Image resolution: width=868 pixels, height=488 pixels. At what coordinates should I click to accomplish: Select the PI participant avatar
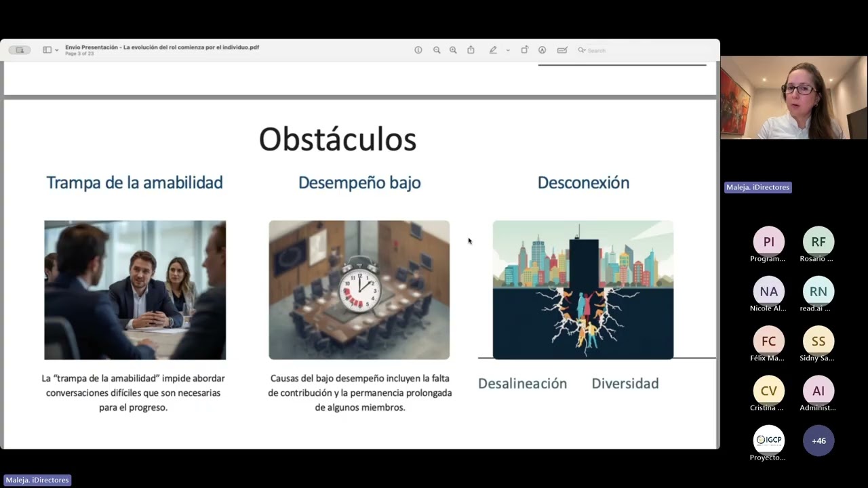pos(768,241)
